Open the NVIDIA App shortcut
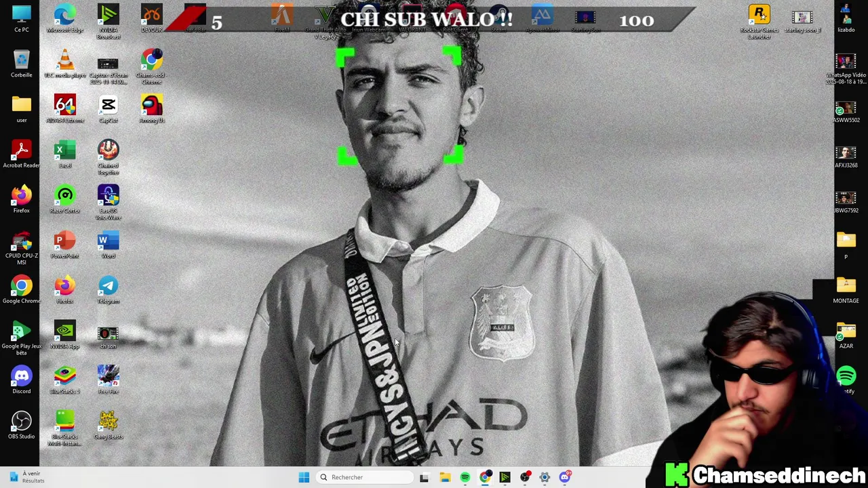 coord(64,335)
